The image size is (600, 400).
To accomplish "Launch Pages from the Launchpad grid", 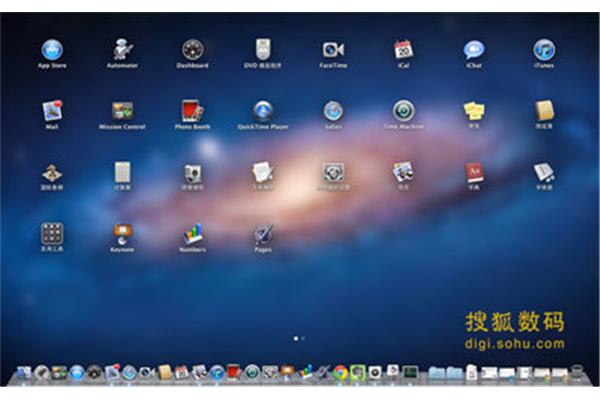I will coord(263,234).
